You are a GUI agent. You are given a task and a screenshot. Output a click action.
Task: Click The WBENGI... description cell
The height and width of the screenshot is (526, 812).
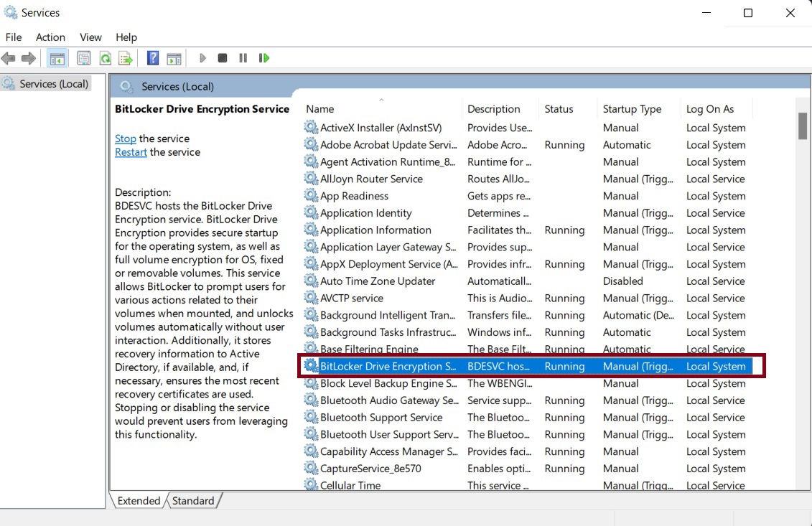pos(500,383)
